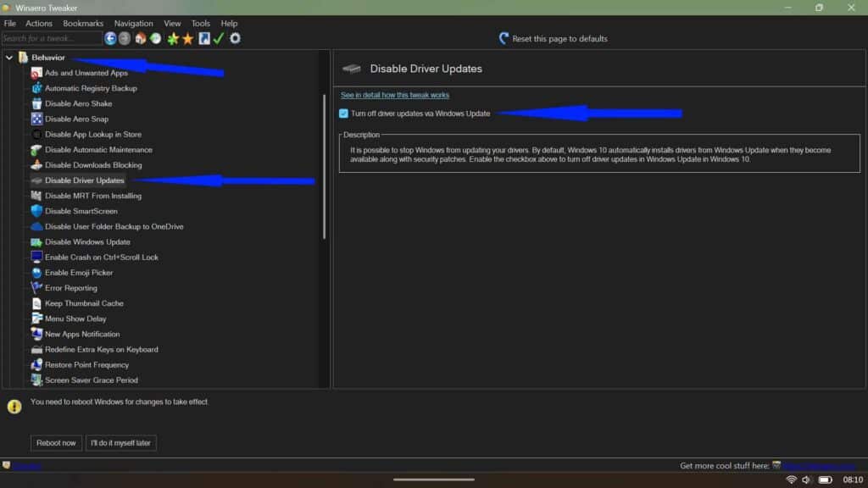Image resolution: width=868 pixels, height=488 pixels.
Task: Click the info icon beside the reboot notice
Action: point(14,406)
